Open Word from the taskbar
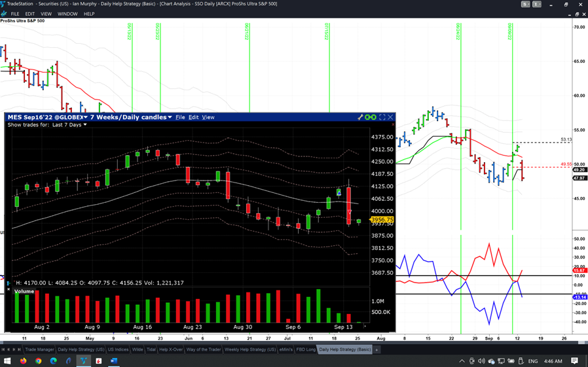Viewport: 588px width, 367px height. pos(113,360)
